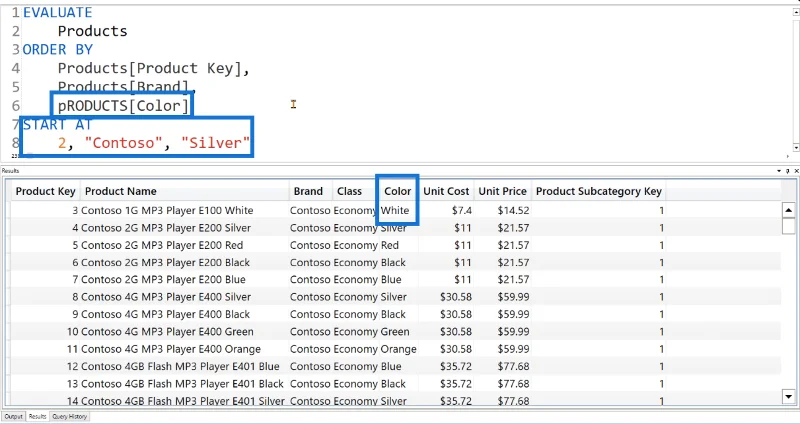Click query editor scrollbar up arrow
Image resolution: width=800 pixels, height=424 pixels.
click(x=796, y=12)
